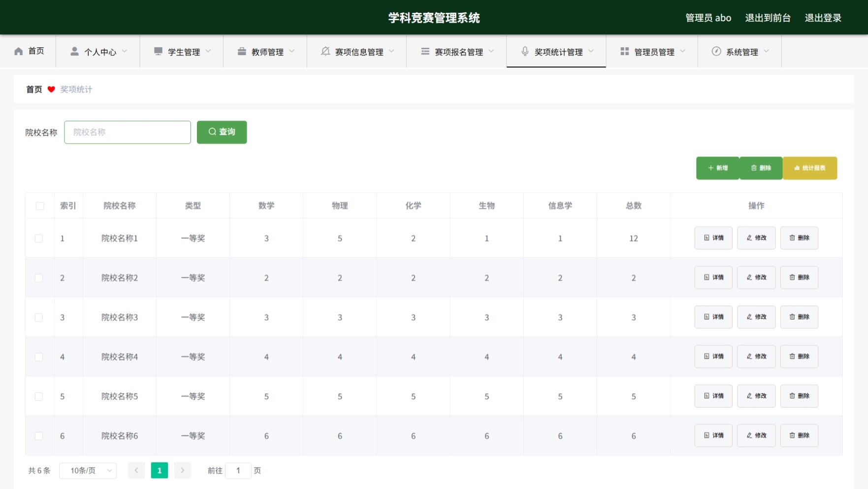Click the magnifier icon on the 查询 button
This screenshot has width=868, height=489.
pyautogui.click(x=212, y=131)
